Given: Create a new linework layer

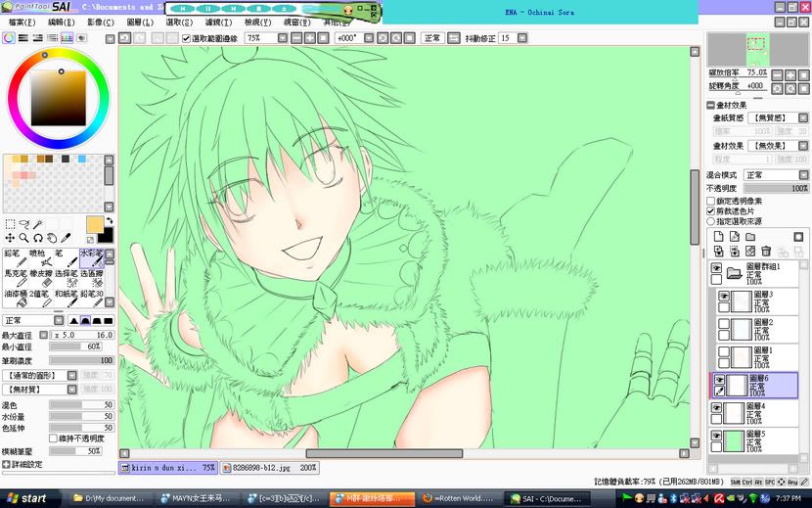Looking at the screenshot, I should (735, 237).
